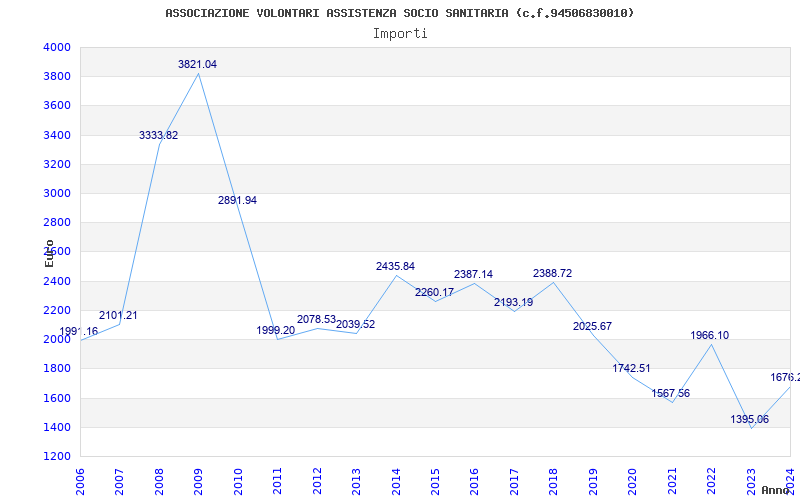The image size is (800, 500).
Task: Select the 2023 x-axis year label
Action: point(750,478)
